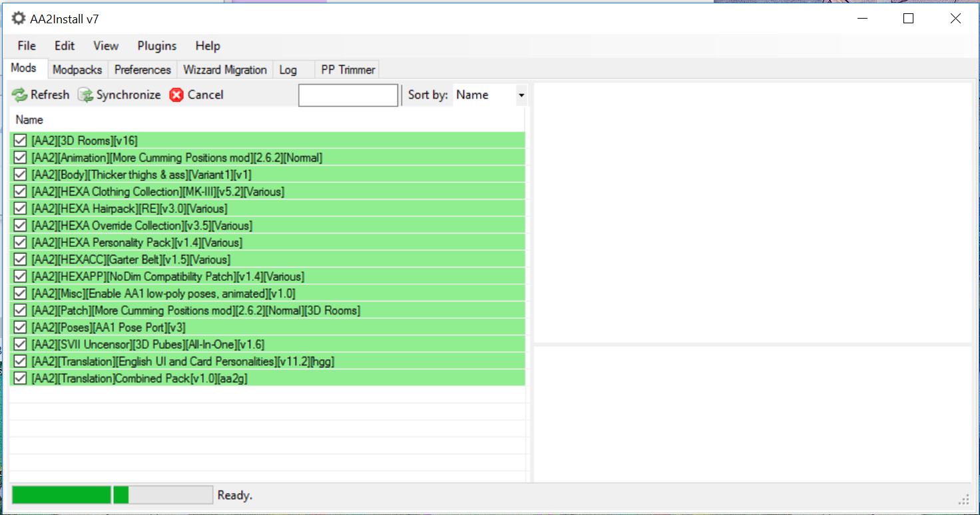Select HEXA Hairpack RE v3.0 row text
The height and width of the screenshot is (515, 980).
[129, 208]
